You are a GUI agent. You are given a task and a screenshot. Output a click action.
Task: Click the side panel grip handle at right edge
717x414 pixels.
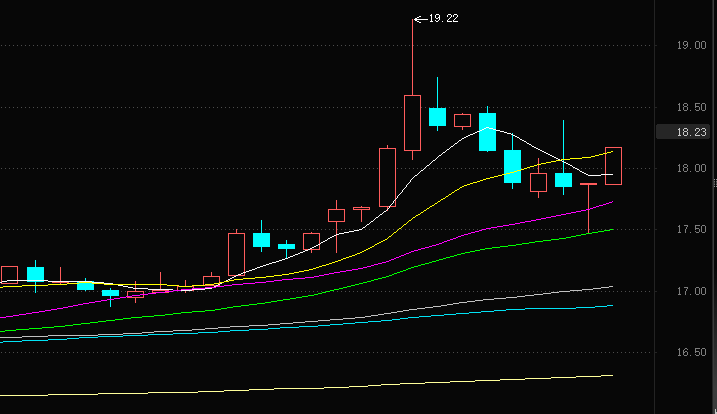[715, 183]
